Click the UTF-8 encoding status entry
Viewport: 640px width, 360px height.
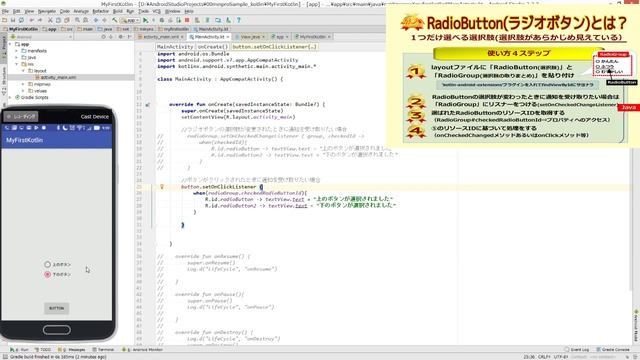pos(561,357)
